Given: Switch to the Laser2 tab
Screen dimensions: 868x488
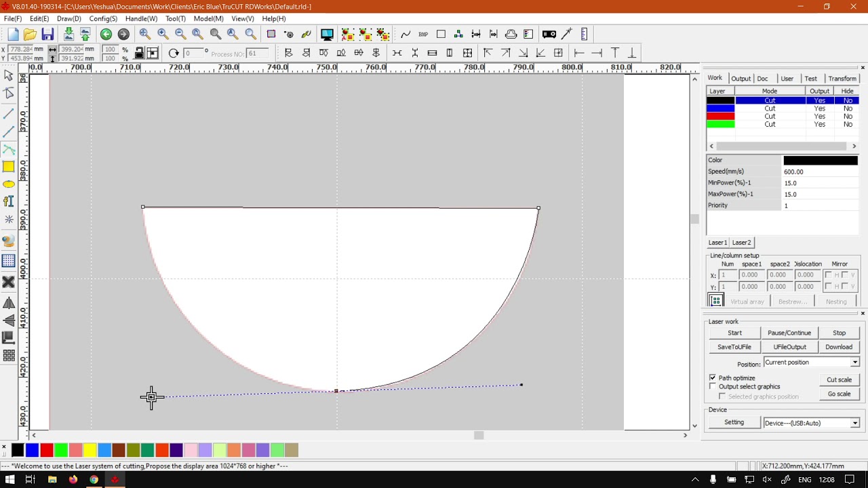Looking at the screenshot, I should (741, 243).
